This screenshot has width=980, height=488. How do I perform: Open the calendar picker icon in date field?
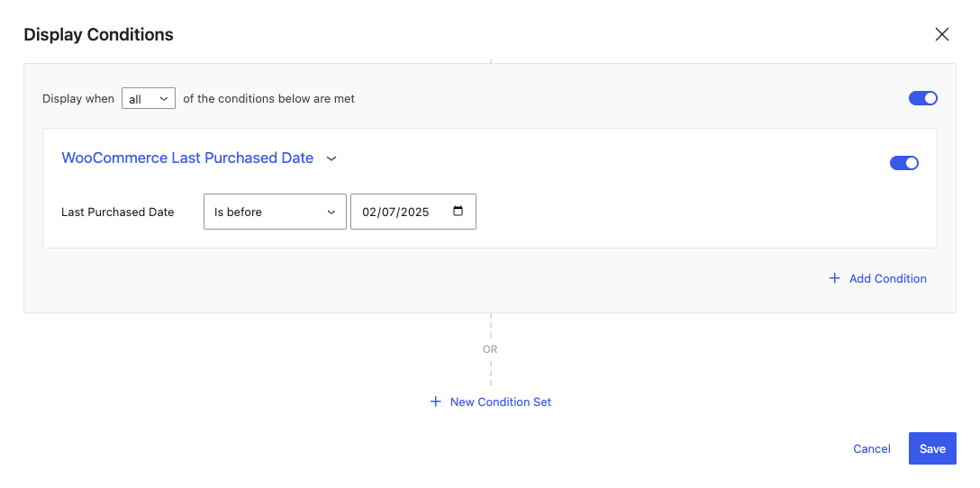(458, 212)
